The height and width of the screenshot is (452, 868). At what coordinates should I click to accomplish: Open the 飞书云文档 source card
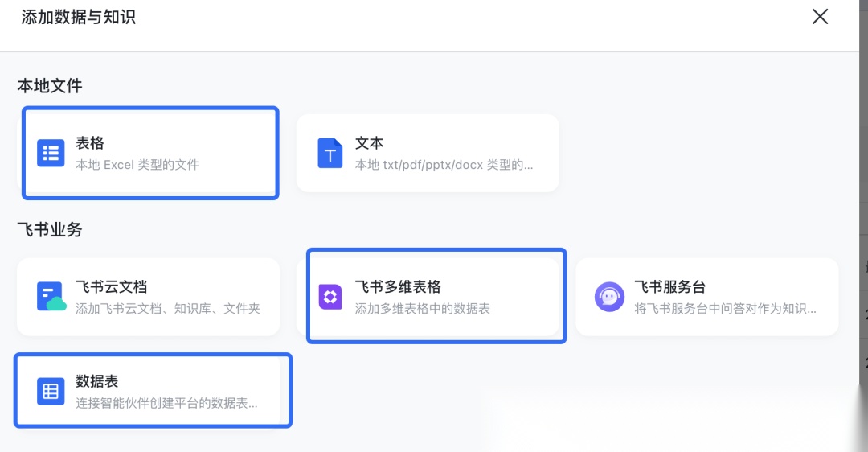[x=149, y=297]
